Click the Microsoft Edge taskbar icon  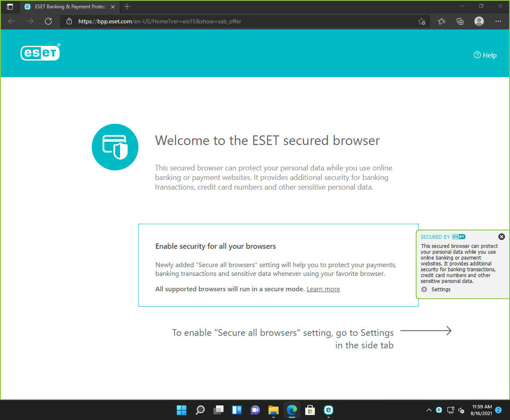pyautogui.click(x=292, y=410)
